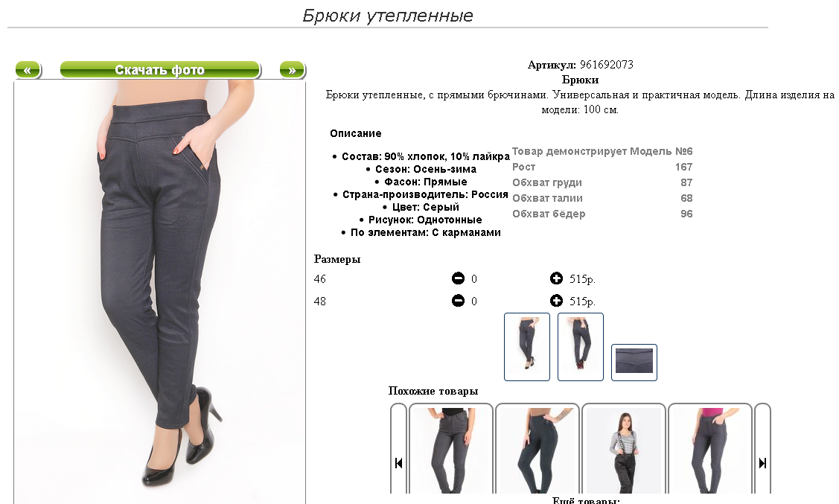Go to last item in similar products carousel
839x504 pixels.
click(x=762, y=463)
